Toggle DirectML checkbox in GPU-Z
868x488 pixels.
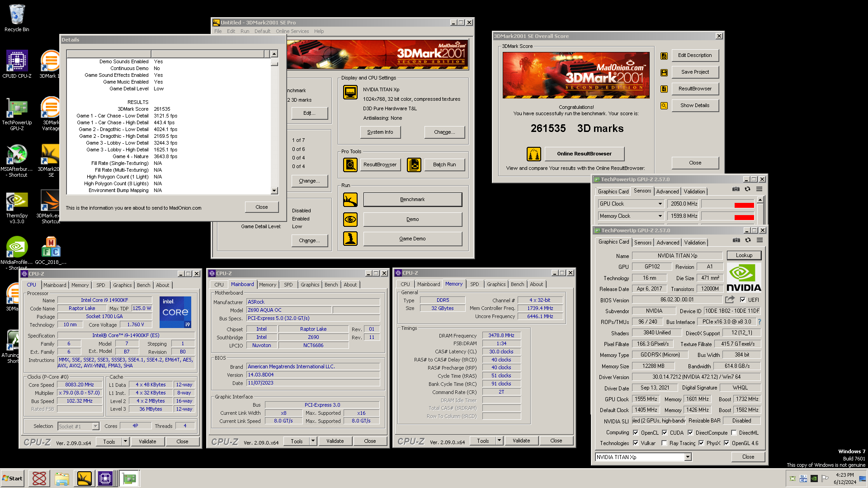click(x=734, y=432)
